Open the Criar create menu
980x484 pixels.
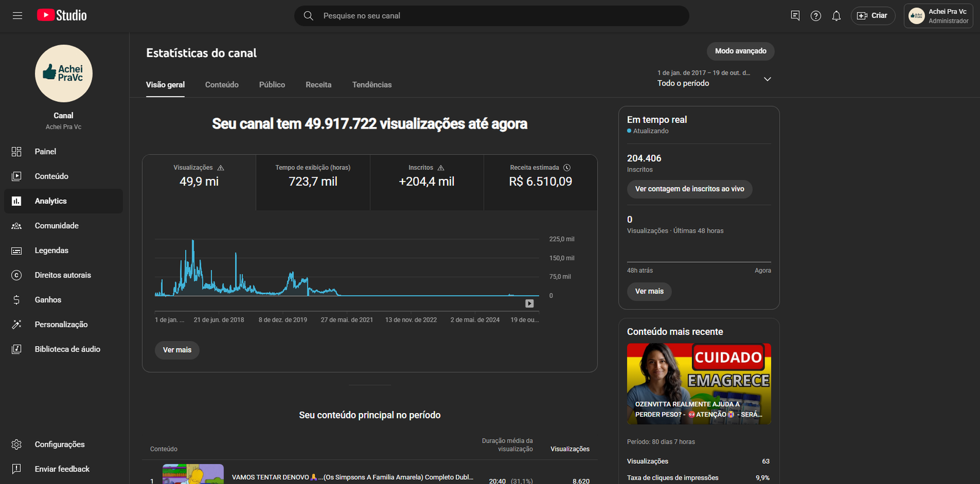coord(873,16)
